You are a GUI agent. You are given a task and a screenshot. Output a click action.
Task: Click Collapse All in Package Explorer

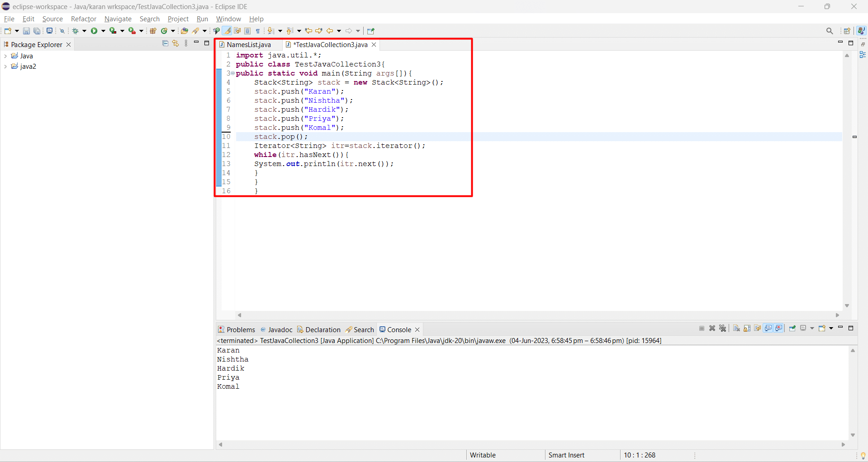coord(165,43)
